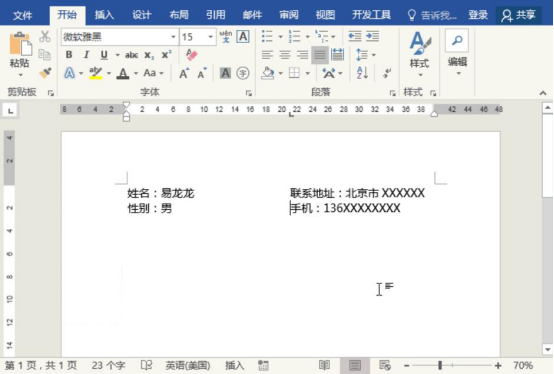Increase paragraph indent
The height and width of the screenshot is (374, 554).
click(372, 36)
